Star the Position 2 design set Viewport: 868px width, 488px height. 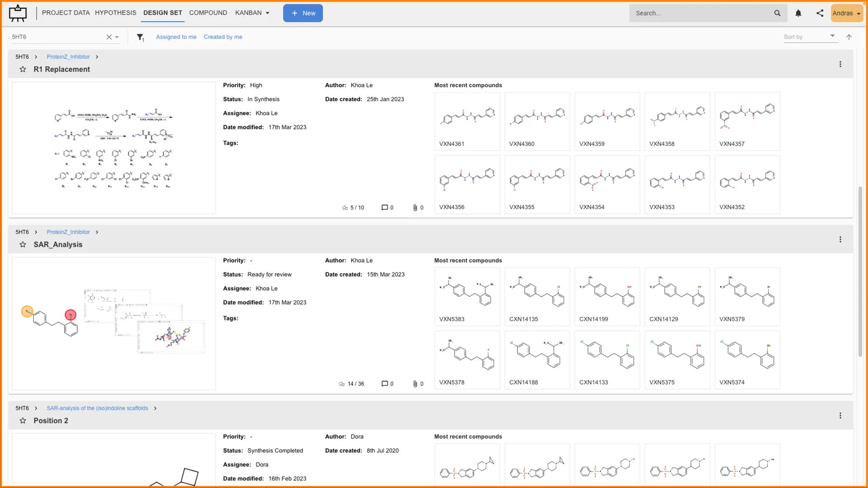[x=23, y=421]
